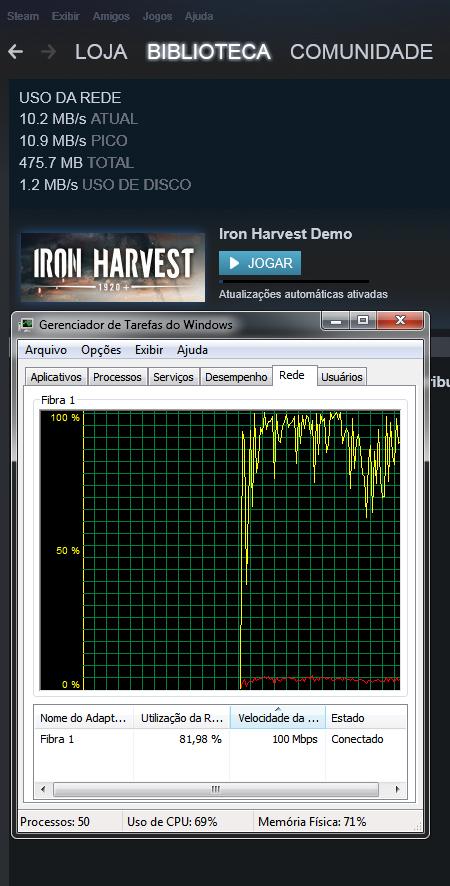450x886 pixels.
Task: Open Steam Ajuda menu
Action: pyautogui.click(x=198, y=16)
